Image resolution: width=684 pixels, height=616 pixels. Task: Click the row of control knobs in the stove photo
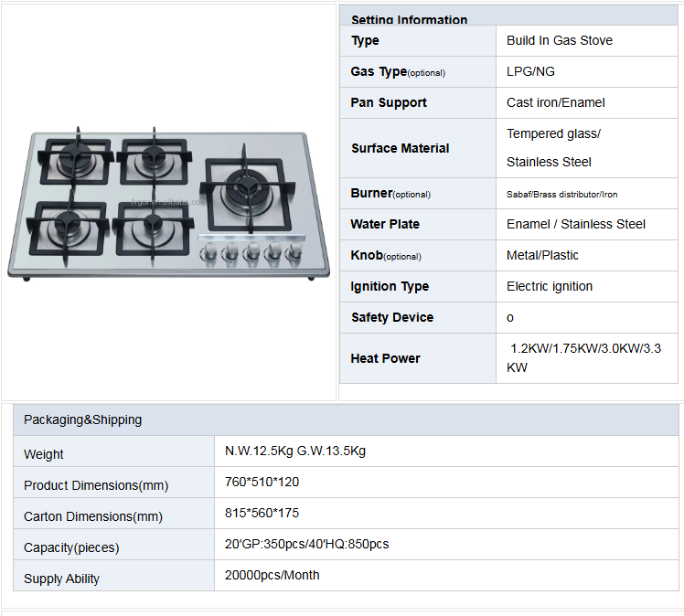click(x=249, y=251)
